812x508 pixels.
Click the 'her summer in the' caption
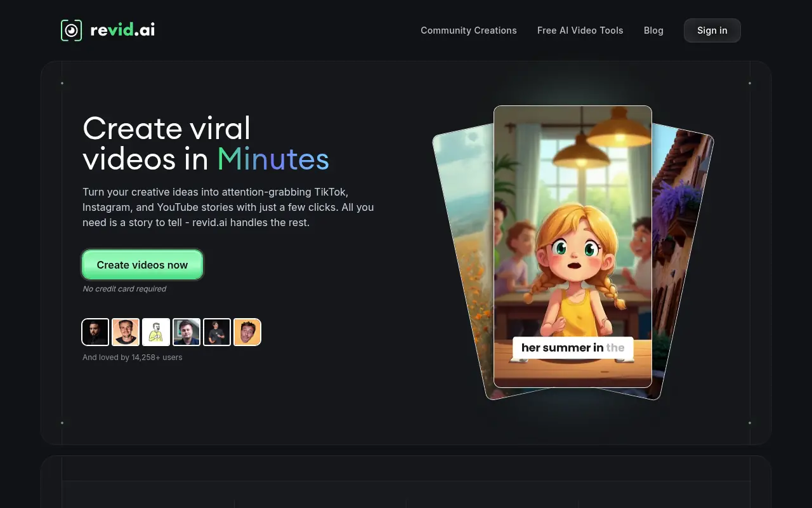[x=572, y=347]
